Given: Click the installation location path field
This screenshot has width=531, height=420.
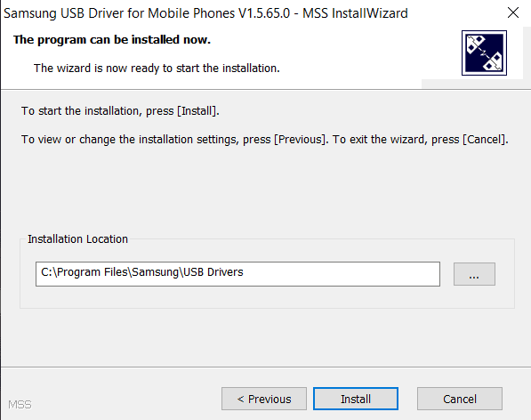Looking at the screenshot, I should [237, 274].
